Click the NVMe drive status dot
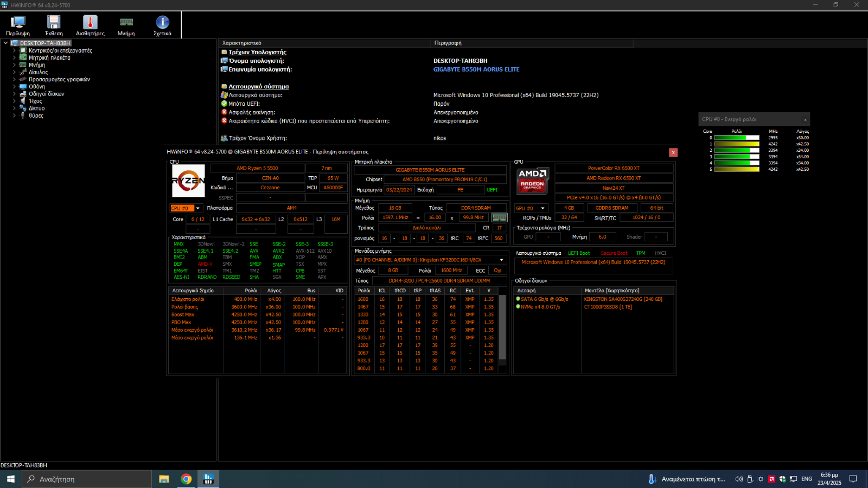This screenshot has height=488, width=868. 518,306
